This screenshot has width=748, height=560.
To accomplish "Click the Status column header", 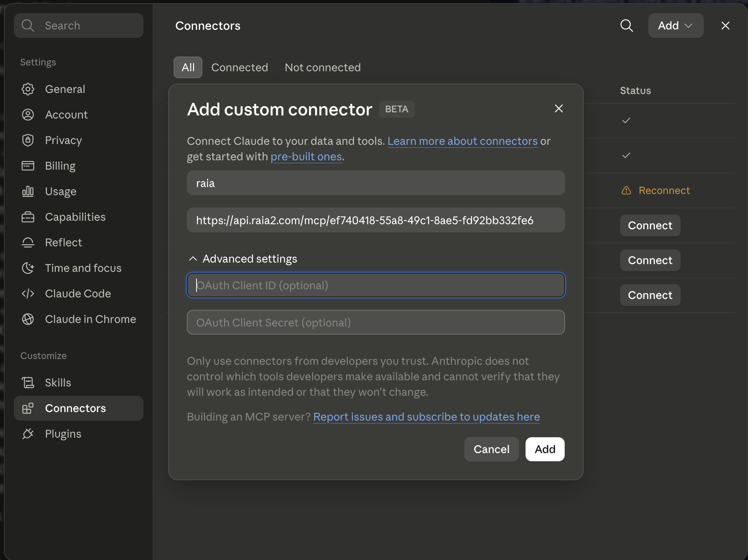I will point(636,91).
